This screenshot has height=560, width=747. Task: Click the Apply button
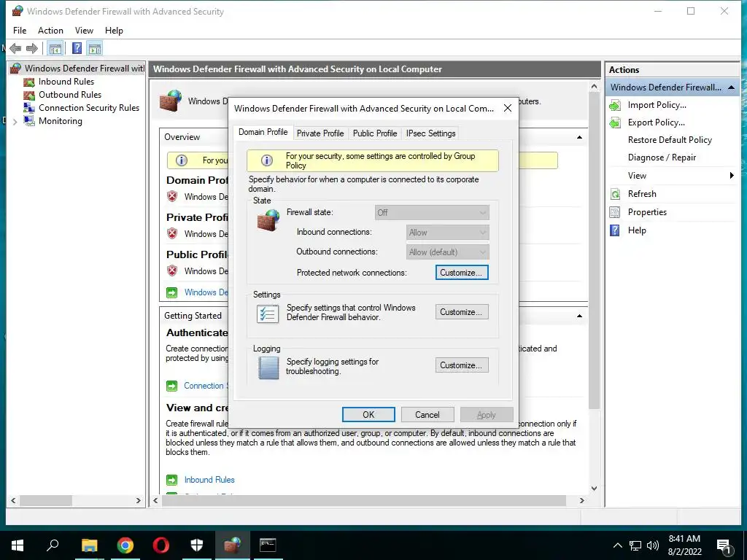coord(487,415)
